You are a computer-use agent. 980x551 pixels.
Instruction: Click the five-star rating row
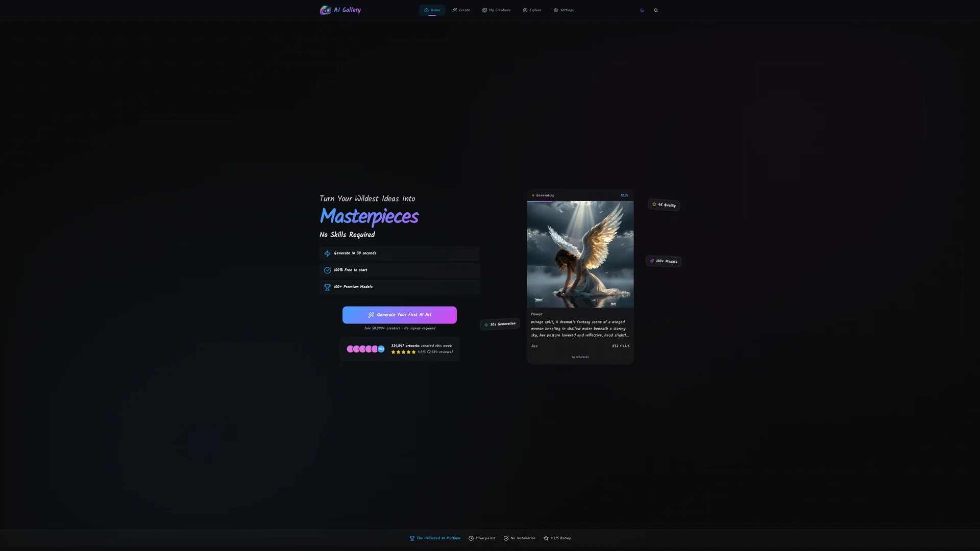(x=403, y=352)
